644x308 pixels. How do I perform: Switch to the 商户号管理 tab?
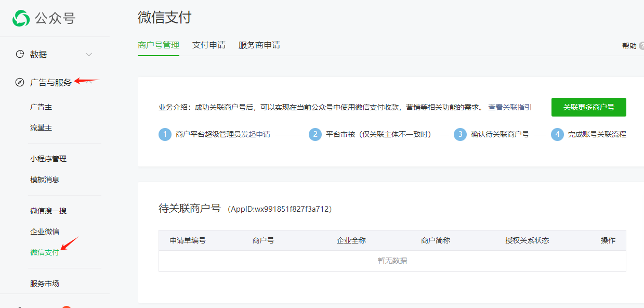159,45
